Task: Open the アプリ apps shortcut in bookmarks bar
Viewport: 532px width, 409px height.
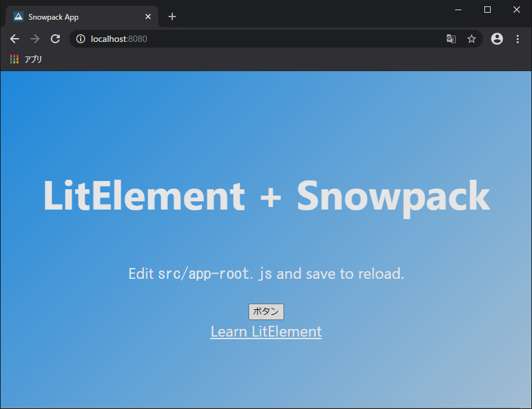Action: click(x=26, y=59)
